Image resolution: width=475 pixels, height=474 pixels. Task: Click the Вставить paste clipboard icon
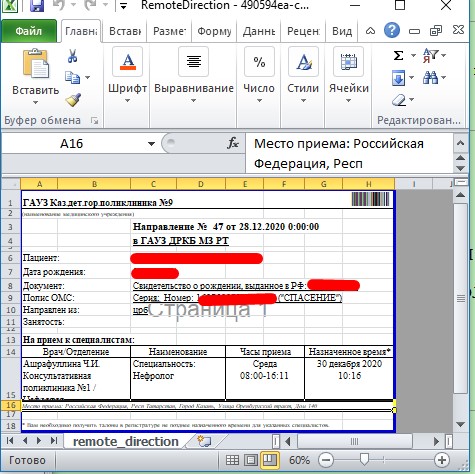click(x=35, y=64)
